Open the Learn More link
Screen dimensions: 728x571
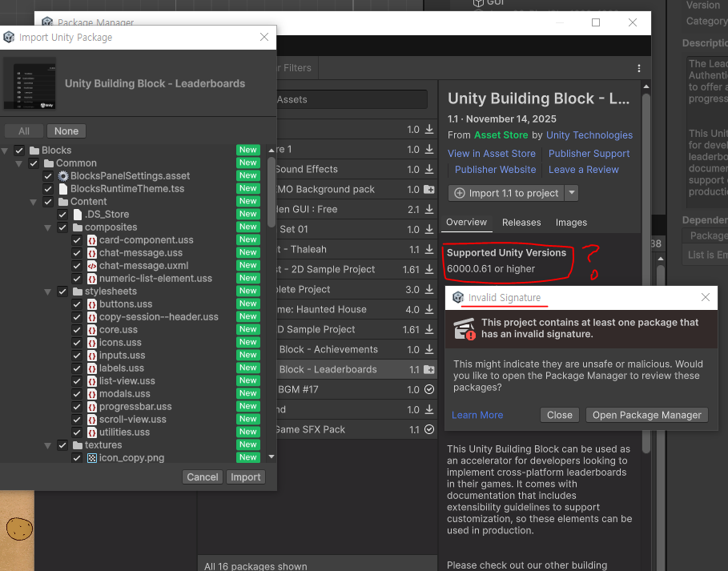(477, 415)
